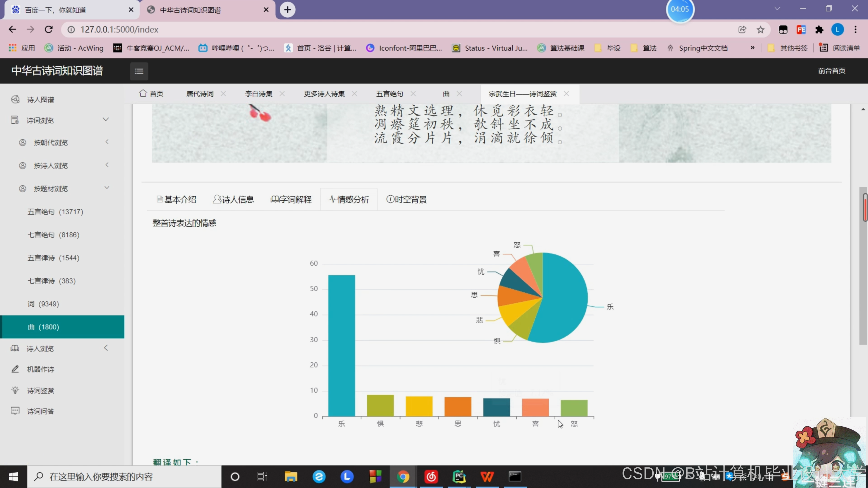This screenshot has height=488, width=868.
Task: Click the 诗词问答 chat icon
Action: [15, 411]
